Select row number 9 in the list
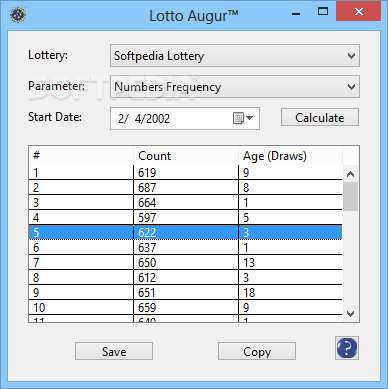The image size is (388, 389). point(186,293)
